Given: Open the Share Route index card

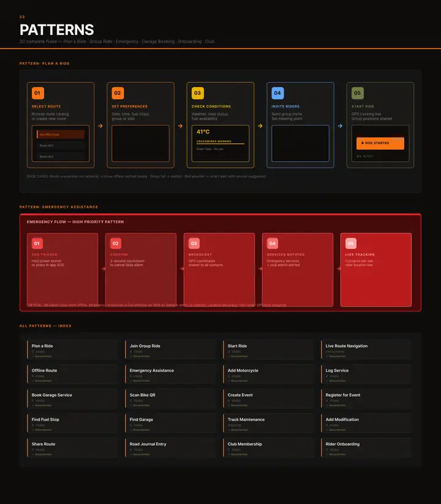Looking at the screenshot, I should pyautogui.click(x=73, y=448).
